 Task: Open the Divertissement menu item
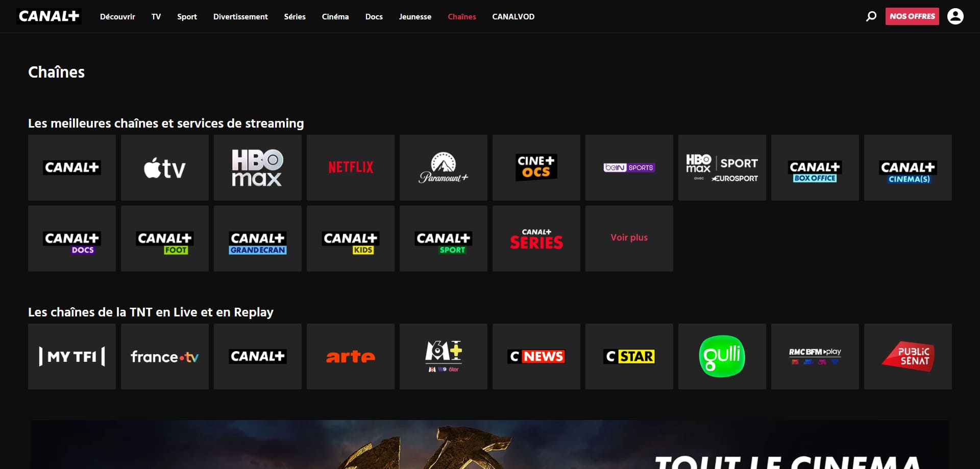point(240,17)
